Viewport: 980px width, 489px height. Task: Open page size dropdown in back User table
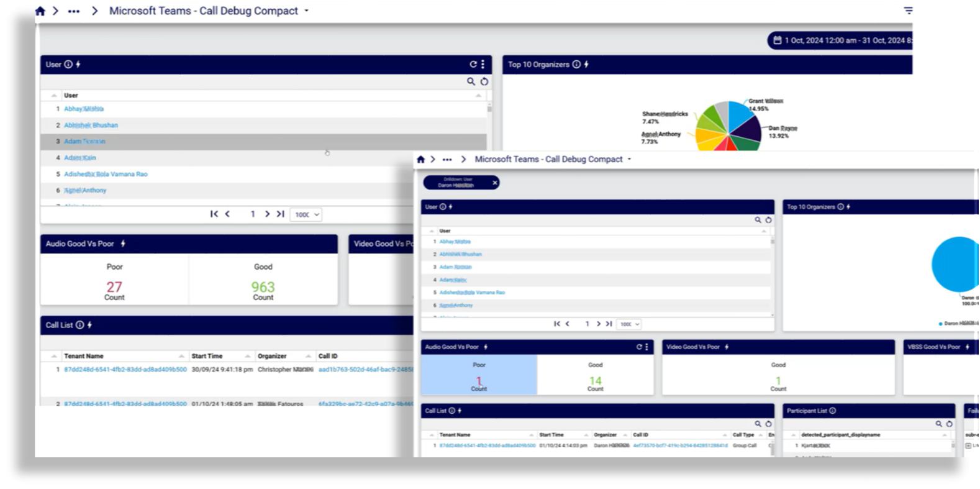[306, 214]
